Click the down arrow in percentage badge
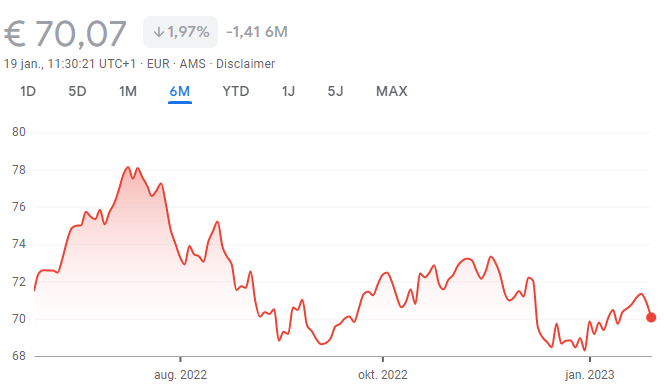The image size is (664, 390). pyautogui.click(x=159, y=32)
